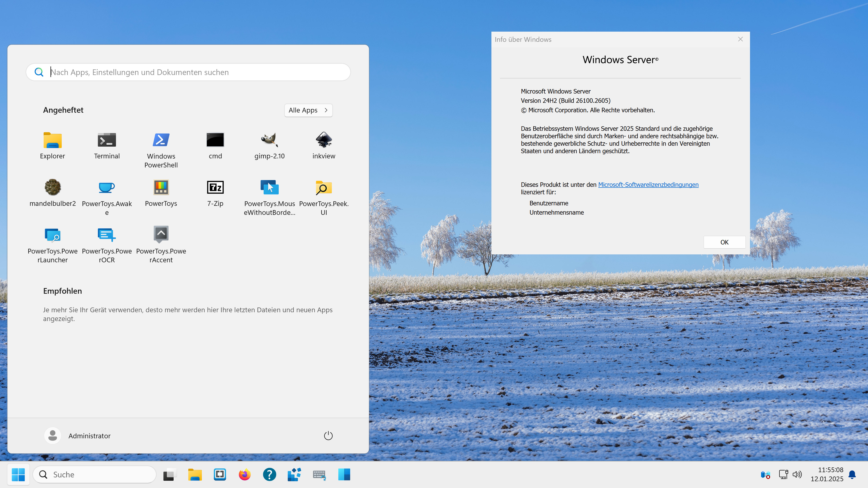Follow the Microsoft-Softwarelizenzbedingungen link
868x488 pixels.
[648, 185]
